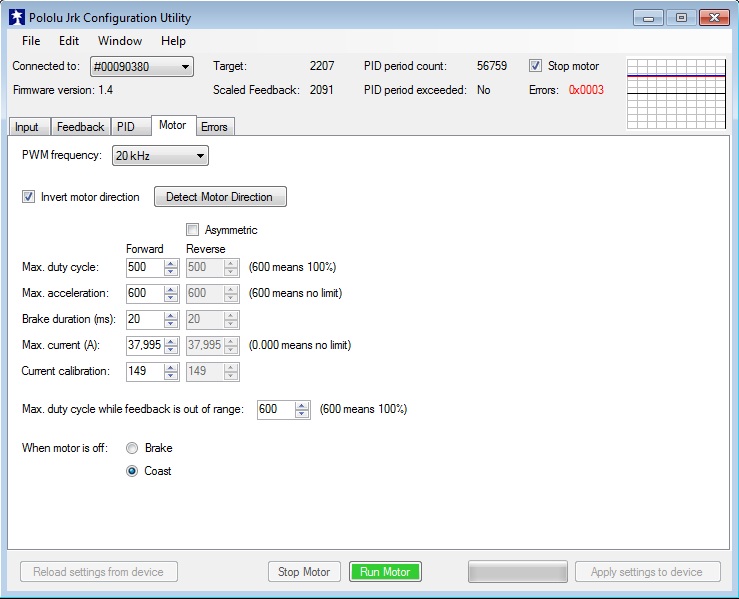Increase forward brake duration spinner arrow
The width and height of the screenshot is (739, 599).
(169, 315)
